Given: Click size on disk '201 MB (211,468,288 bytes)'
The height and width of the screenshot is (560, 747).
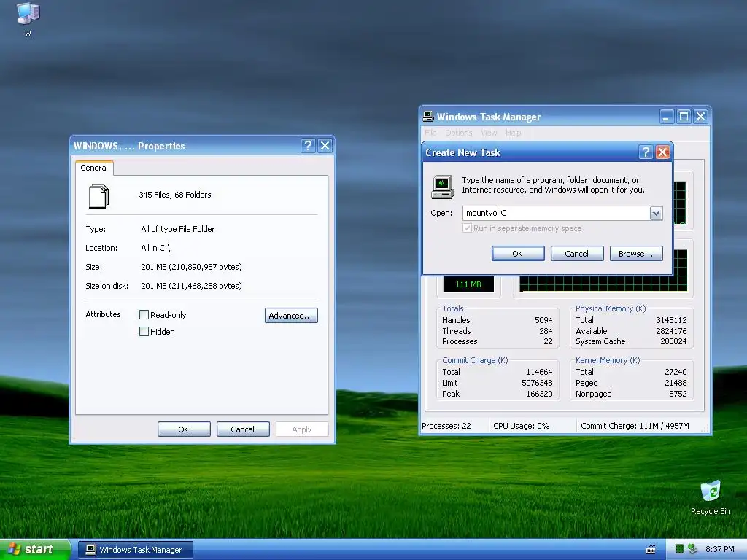Looking at the screenshot, I should coord(192,286).
